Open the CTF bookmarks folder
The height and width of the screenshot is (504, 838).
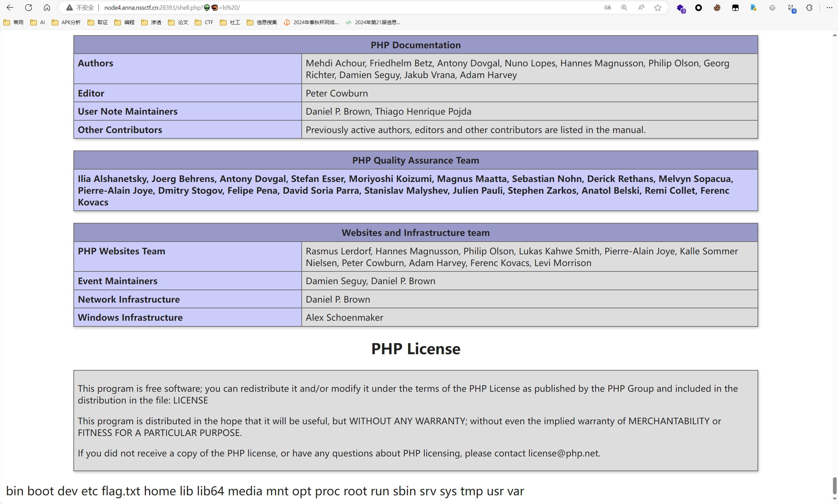204,22
